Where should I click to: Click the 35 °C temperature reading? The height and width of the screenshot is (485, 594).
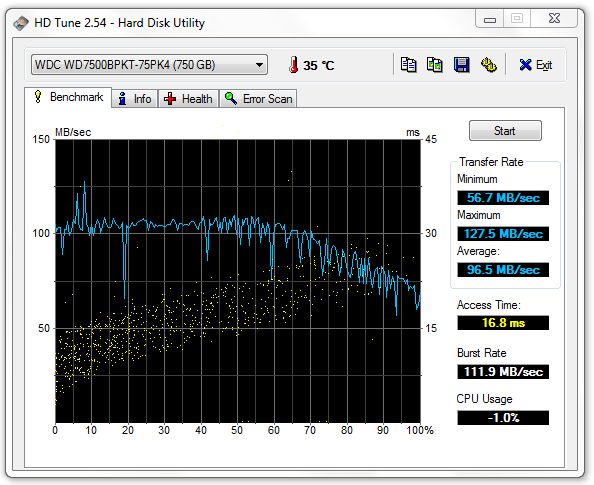click(319, 66)
